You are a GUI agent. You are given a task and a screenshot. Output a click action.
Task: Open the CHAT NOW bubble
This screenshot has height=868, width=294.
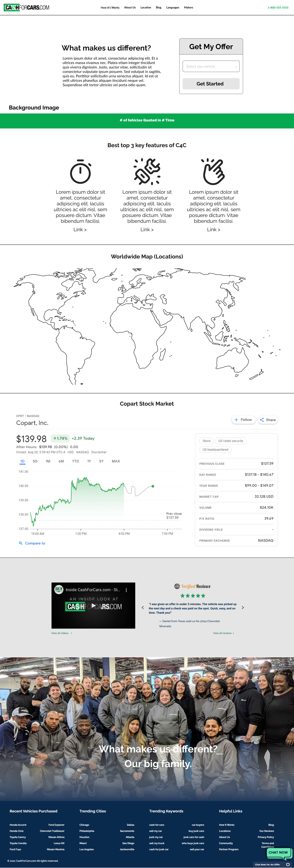click(x=279, y=852)
